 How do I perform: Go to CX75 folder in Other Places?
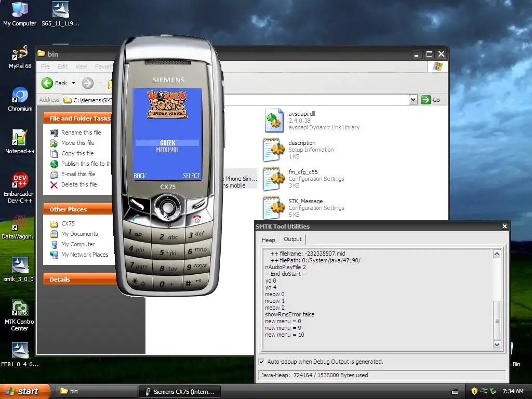point(68,223)
